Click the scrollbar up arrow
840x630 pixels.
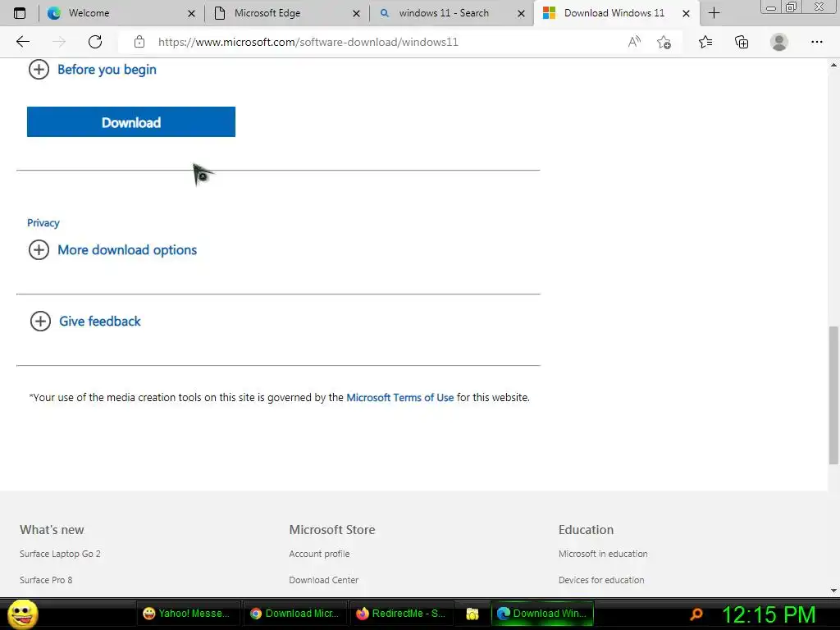pos(833,65)
